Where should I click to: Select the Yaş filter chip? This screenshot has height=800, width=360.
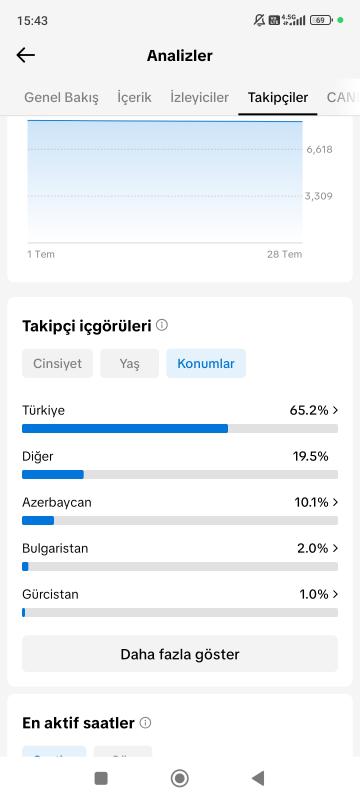[x=130, y=364]
